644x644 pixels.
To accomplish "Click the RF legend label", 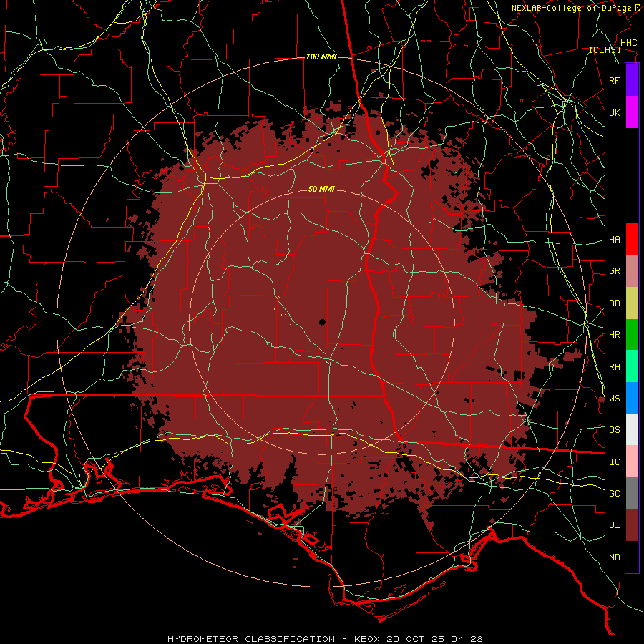I will 615,80.
